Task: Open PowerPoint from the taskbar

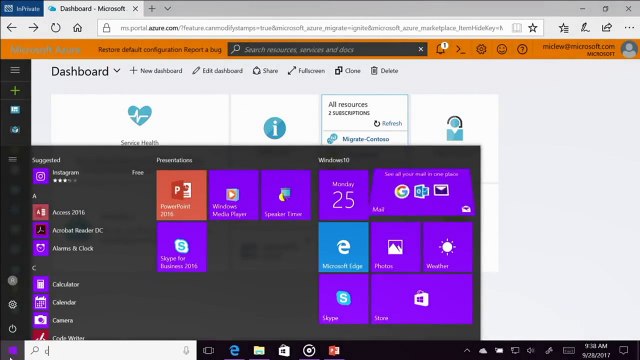Action: tap(334, 350)
